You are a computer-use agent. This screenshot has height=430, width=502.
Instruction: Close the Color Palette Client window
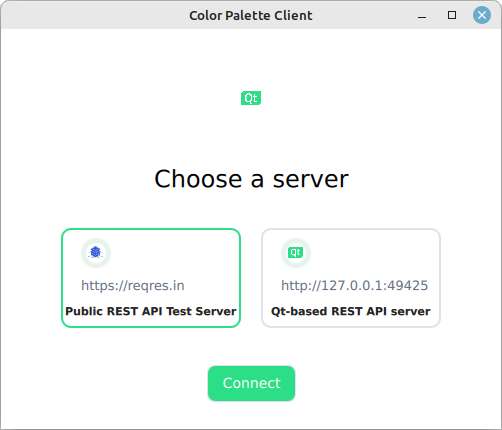[x=482, y=15]
